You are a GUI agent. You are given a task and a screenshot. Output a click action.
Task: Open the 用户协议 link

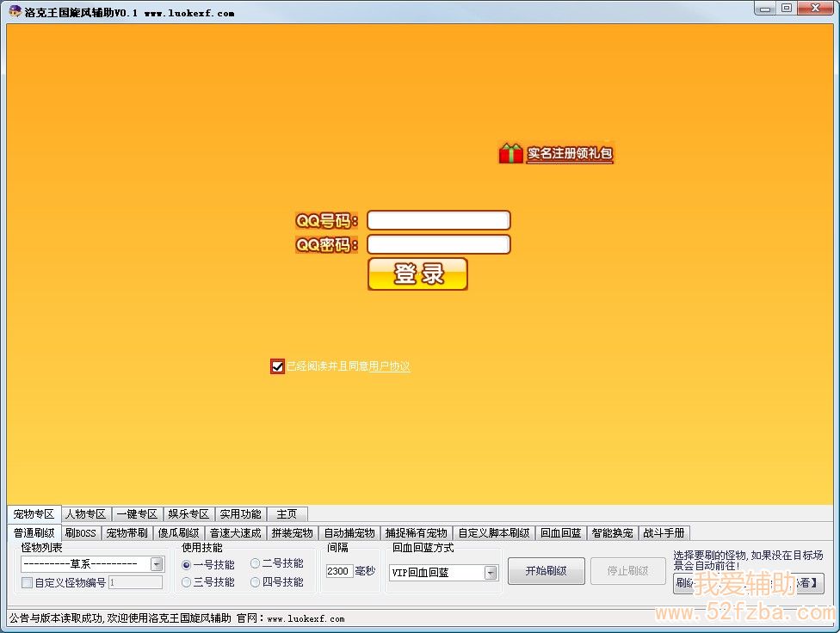pyautogui.click(x=389, y=366)
